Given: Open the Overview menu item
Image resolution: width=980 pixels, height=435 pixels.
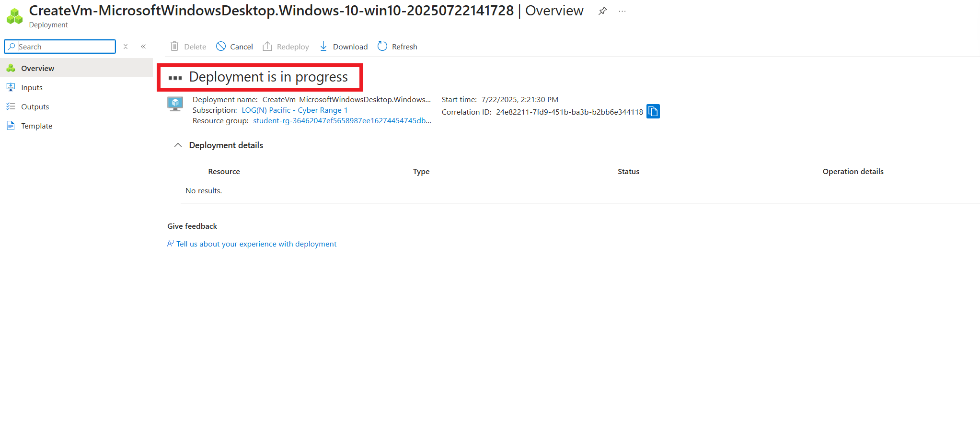Looking at the screenshot, I should [77, 68].
